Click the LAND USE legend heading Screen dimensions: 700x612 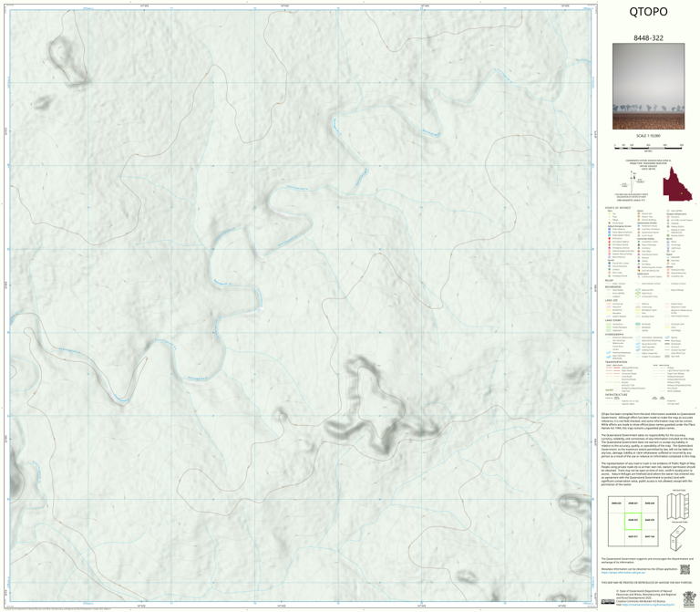611,300
